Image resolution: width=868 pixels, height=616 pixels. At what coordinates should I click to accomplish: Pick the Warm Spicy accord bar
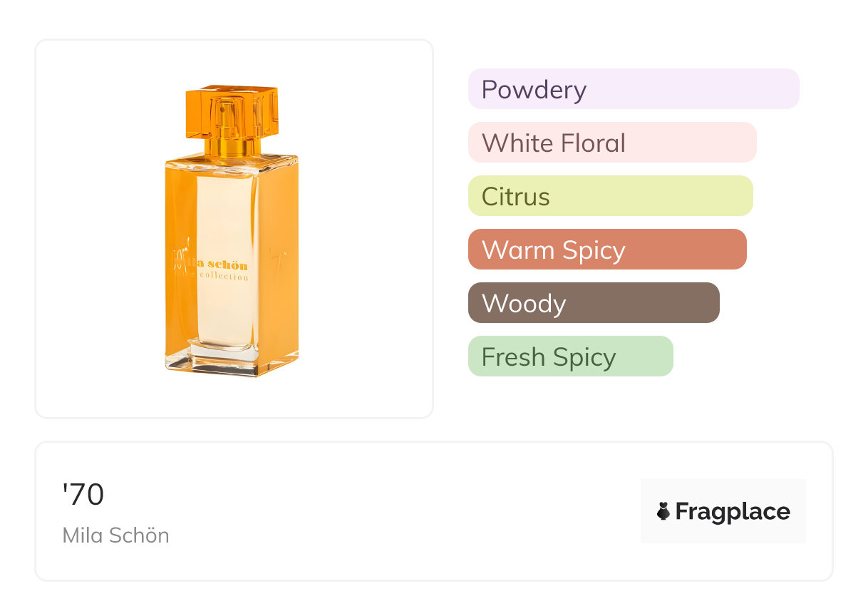pos(606,250)
